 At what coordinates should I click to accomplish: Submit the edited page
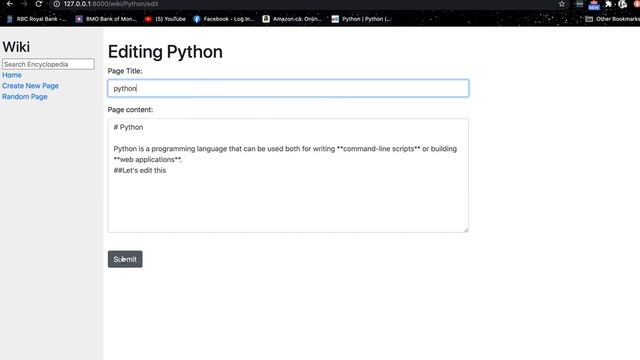(125, 259)
